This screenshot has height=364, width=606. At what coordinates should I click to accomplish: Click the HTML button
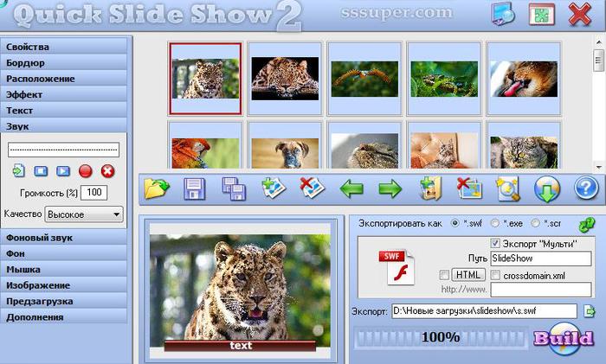point(468,274)
